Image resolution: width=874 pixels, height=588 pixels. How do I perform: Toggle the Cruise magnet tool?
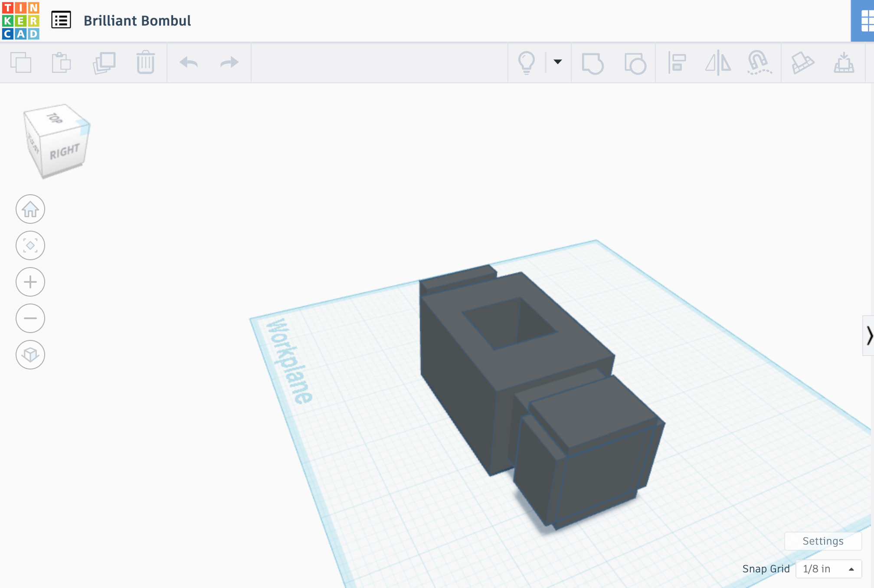pyautogui.click(x=759, y=63)
